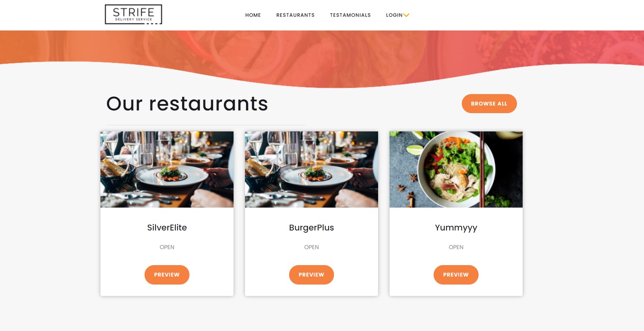
Task: Click the BROWSE ALL button
Action: (x=489, y=104)
